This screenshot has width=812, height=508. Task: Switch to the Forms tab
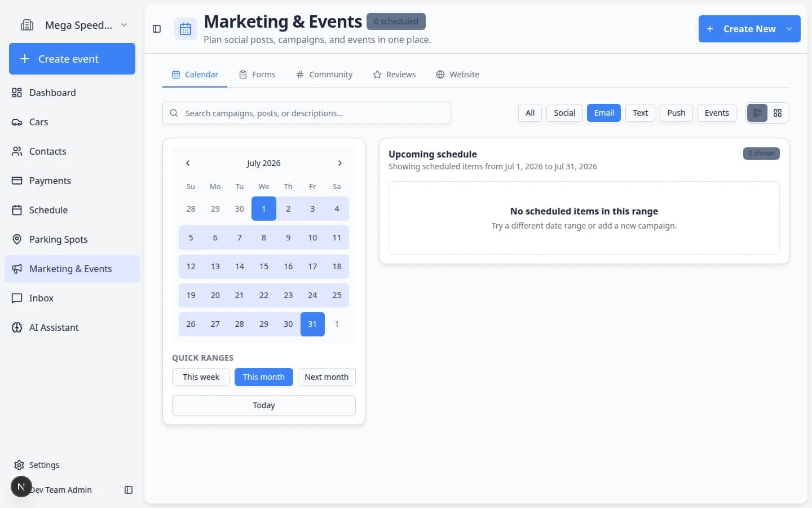257,75
